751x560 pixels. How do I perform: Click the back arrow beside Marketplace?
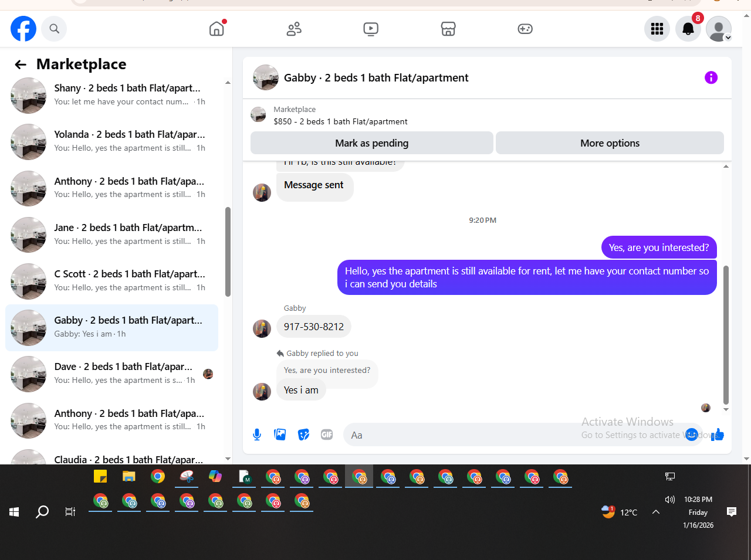coord(21,64)
